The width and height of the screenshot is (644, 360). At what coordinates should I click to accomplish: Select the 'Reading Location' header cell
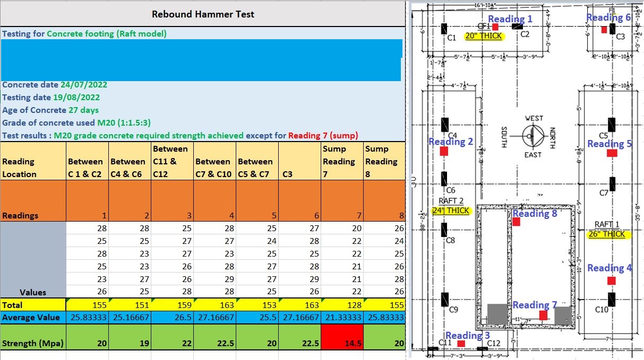[x=33, y=168]
